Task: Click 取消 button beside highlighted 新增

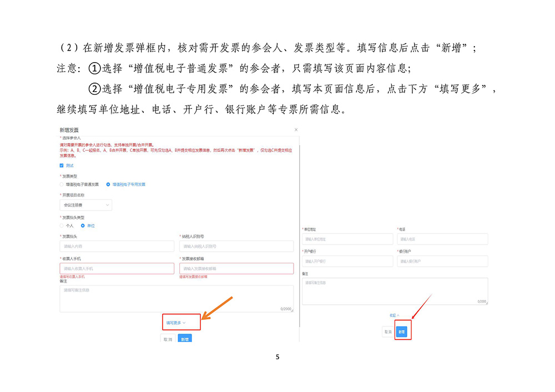Action: [x=388, y=332]
